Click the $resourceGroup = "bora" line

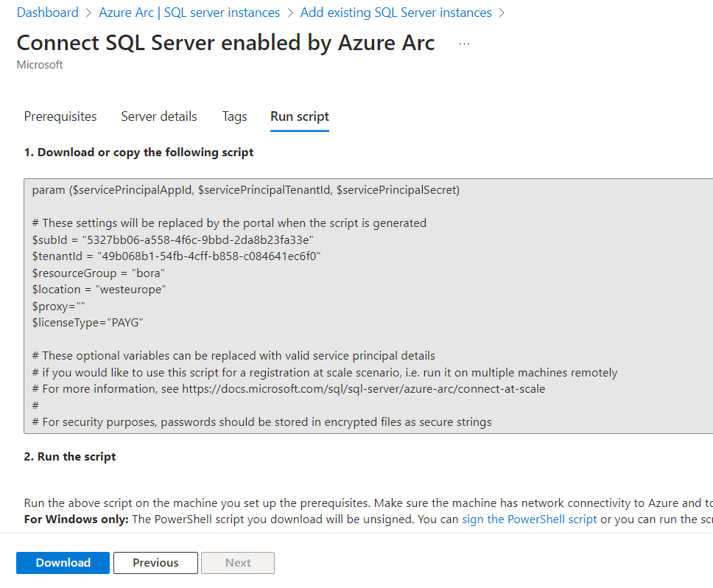[99, 273]
